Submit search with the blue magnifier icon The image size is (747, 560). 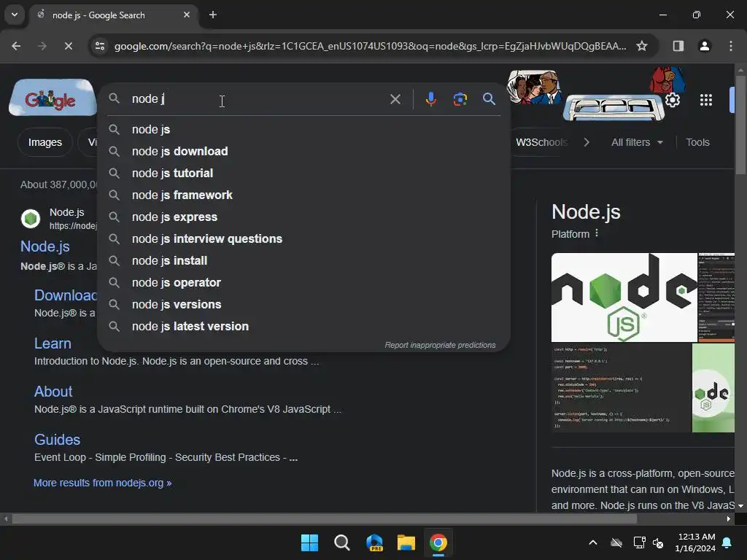point(489,99)
